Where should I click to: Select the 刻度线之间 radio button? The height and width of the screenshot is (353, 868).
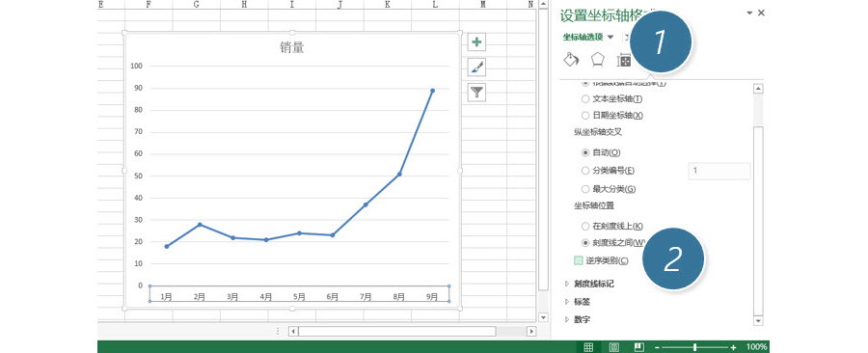585,242
